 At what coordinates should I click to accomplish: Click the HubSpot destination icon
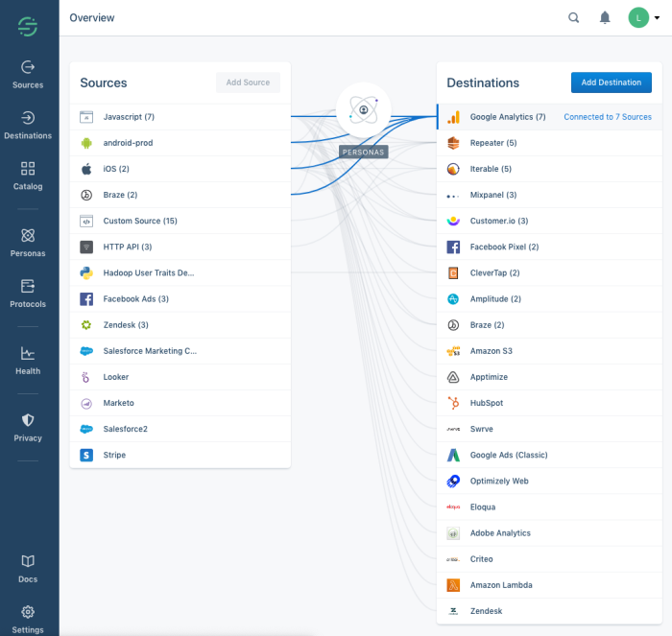[453, 403]
